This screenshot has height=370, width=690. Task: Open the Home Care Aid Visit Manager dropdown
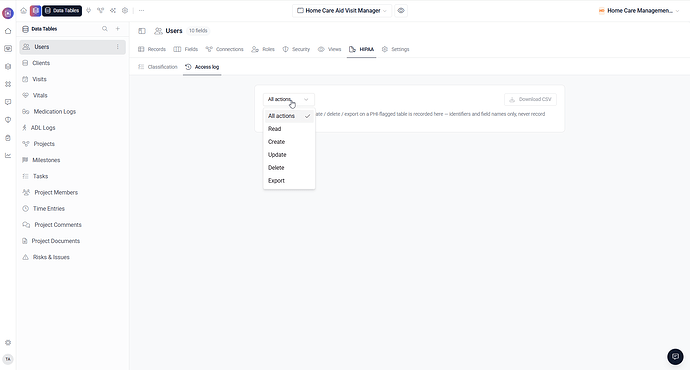(342, 11)
